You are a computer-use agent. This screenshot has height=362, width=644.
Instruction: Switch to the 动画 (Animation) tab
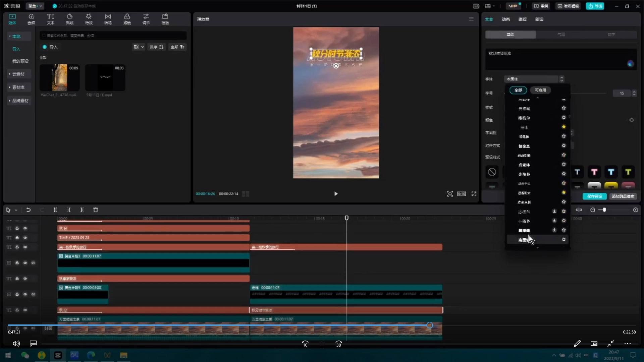(x=505, y=19)
